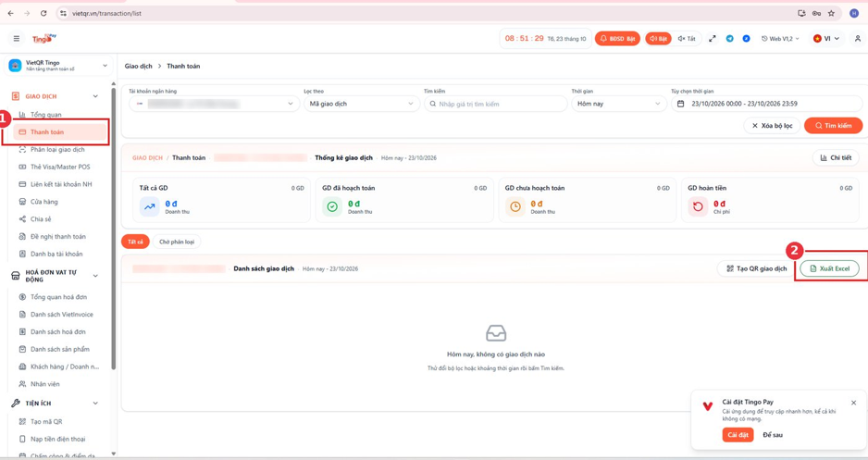Focus the Nhập giá trị tìm kiếm field
868x460 pixels.
496,104
